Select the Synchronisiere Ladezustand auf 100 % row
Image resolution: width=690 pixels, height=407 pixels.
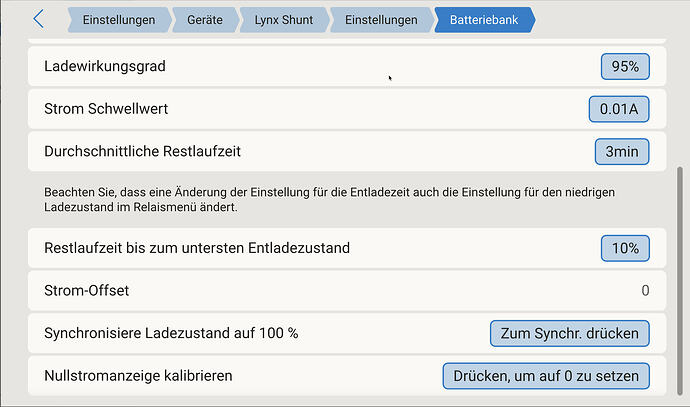click(347, 334)
